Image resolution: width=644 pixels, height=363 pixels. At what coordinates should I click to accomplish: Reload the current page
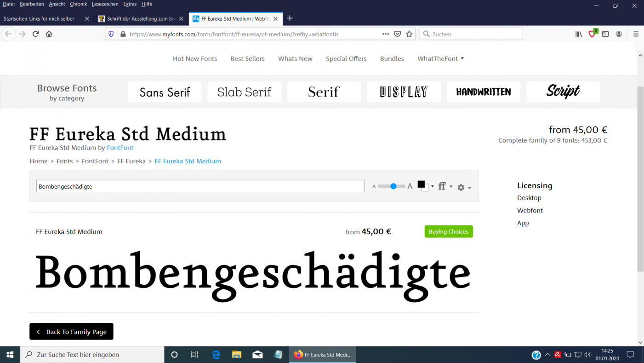pyautogui.click(x=35, y=34)
